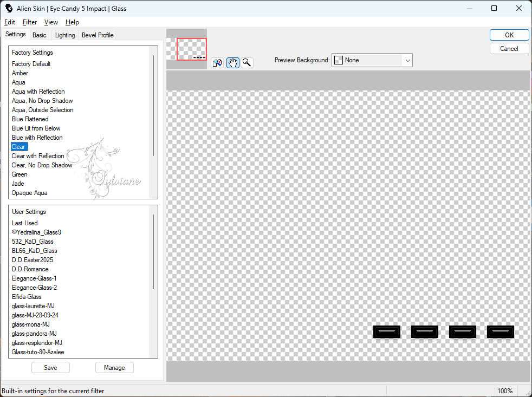This screenshot has width=532, height=397.
Task: Select the Aqua, No Drop Shadow preset
Action: (42, 100)
